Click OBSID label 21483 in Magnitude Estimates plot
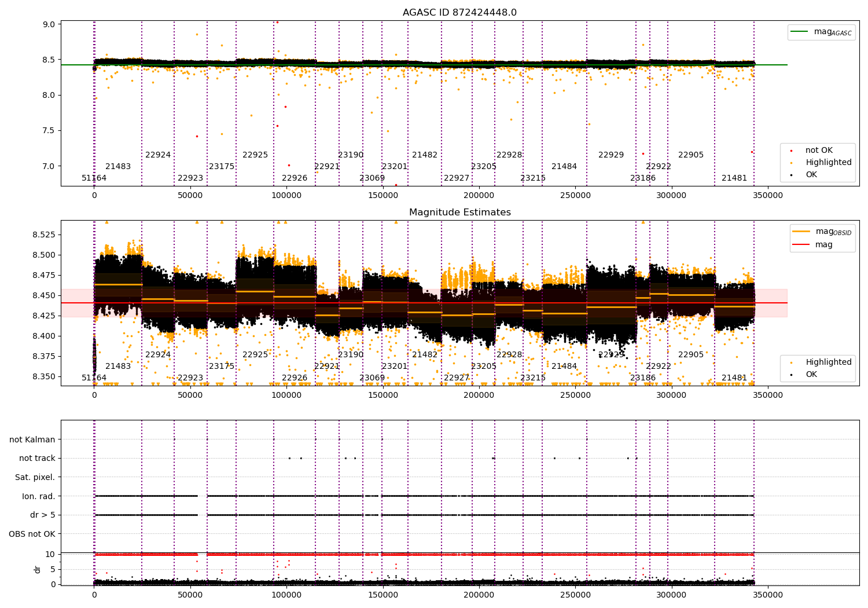868x608 pixels. (118, 367)
